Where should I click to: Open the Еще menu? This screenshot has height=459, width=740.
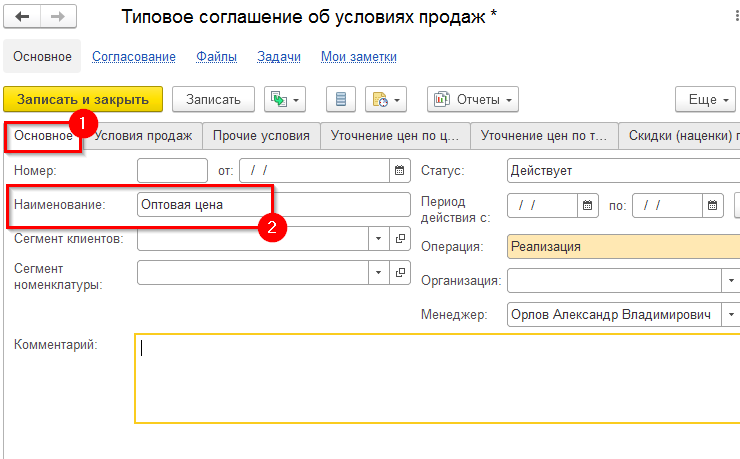tap(703, 99)
